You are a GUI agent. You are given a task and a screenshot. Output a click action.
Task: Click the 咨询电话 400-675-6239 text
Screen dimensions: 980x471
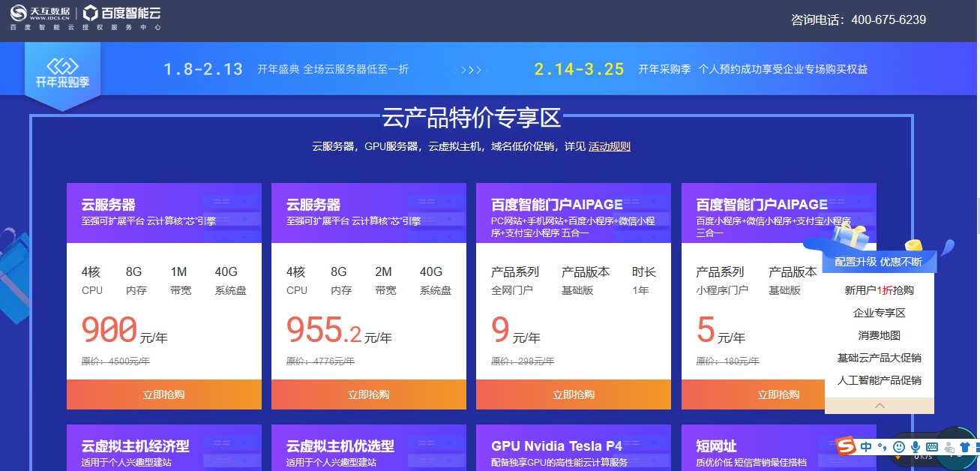point(859,19)
